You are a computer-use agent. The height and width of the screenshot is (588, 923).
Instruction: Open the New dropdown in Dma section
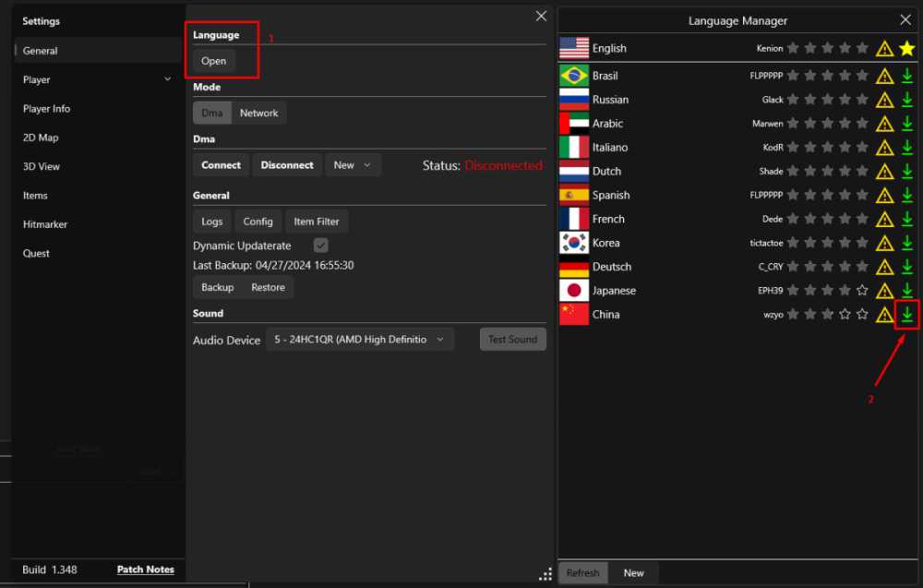pyautogui.click(x=354, y=165)
